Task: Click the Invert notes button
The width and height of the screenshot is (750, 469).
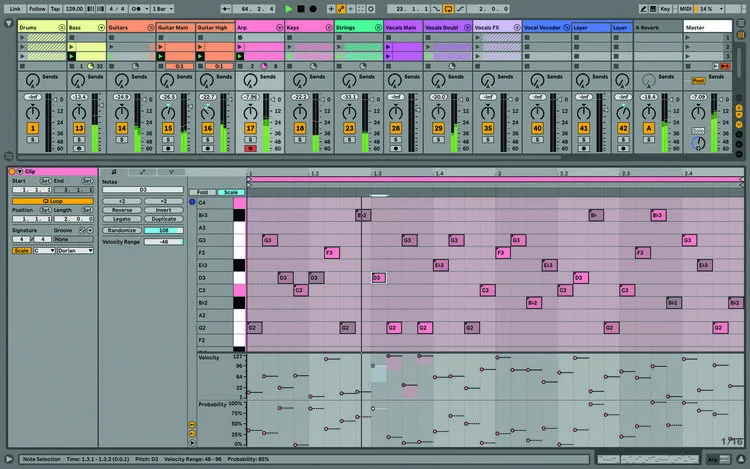Action: pos(164,210)
